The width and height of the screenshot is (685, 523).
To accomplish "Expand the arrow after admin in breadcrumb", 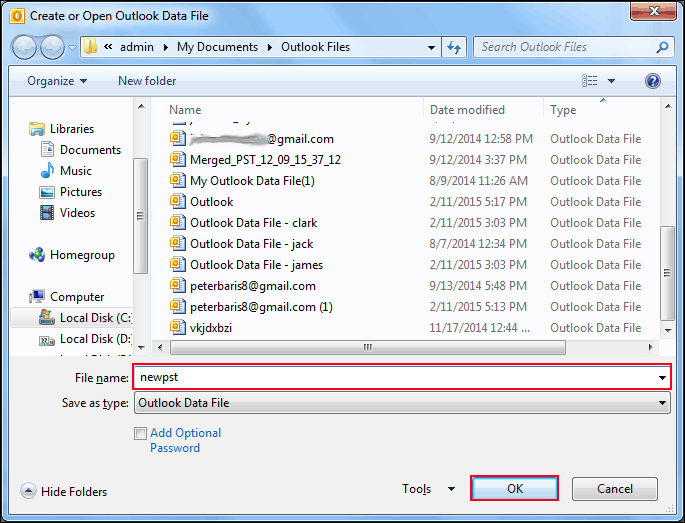I will click(x=166, y=47).
